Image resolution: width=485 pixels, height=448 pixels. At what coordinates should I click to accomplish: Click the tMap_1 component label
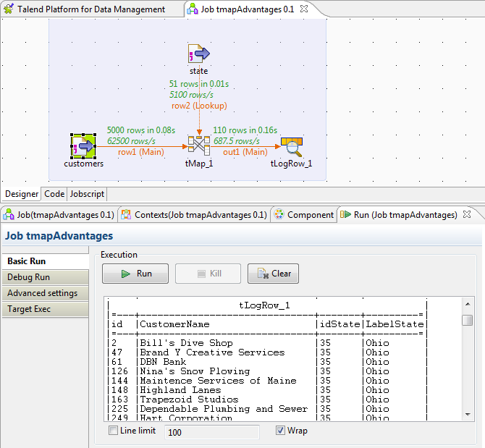point(199,164)
